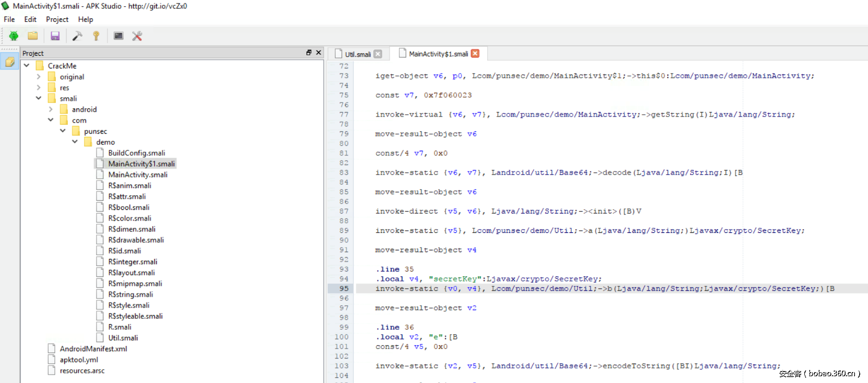Switch to the Util.smali tab

tap(357, 54)
